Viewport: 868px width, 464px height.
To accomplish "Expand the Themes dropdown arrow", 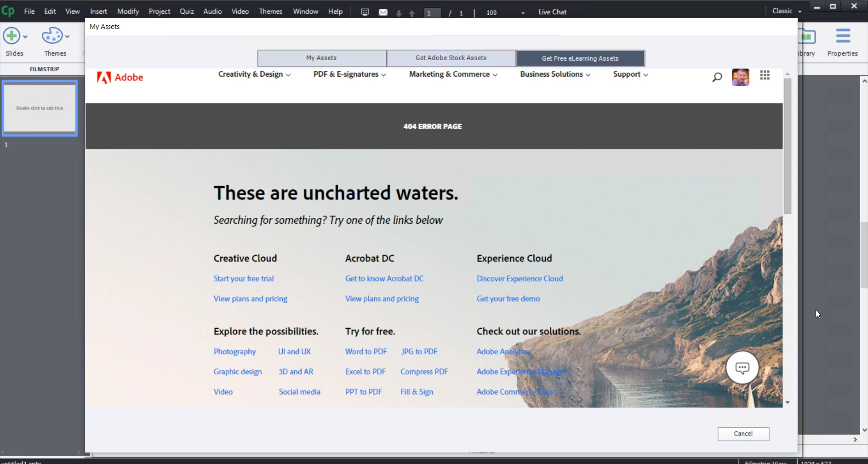I will coord(67,37).
